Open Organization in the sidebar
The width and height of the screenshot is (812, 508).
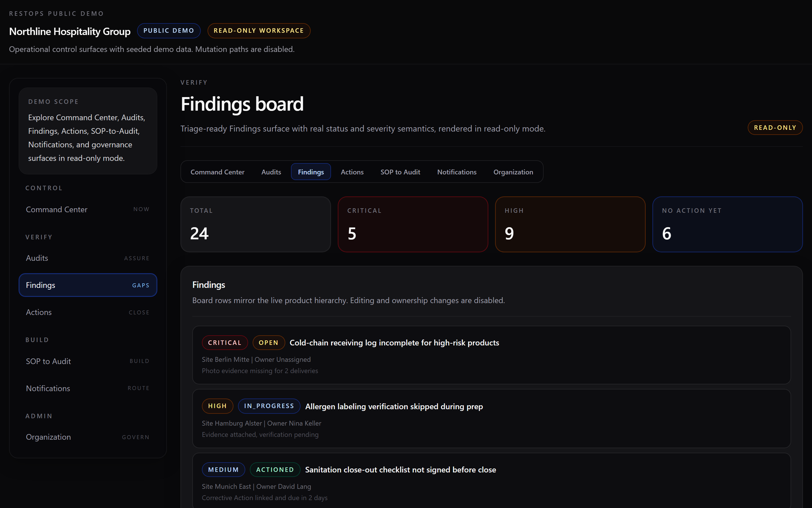88,437
